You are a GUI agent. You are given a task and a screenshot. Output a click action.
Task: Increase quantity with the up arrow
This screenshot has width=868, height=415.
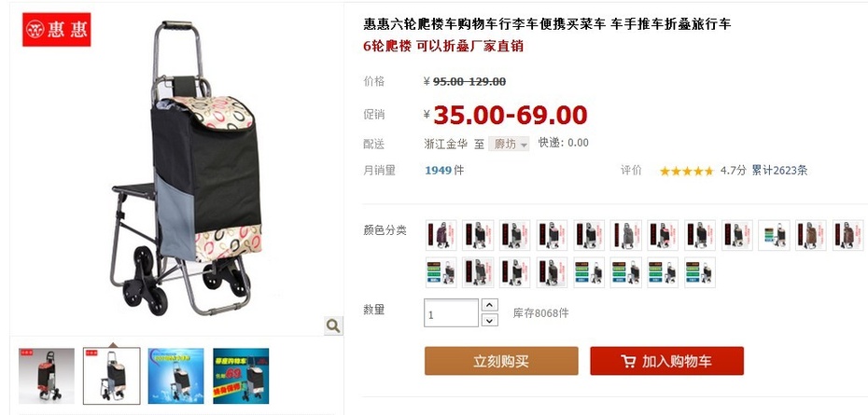coord(489,305)
